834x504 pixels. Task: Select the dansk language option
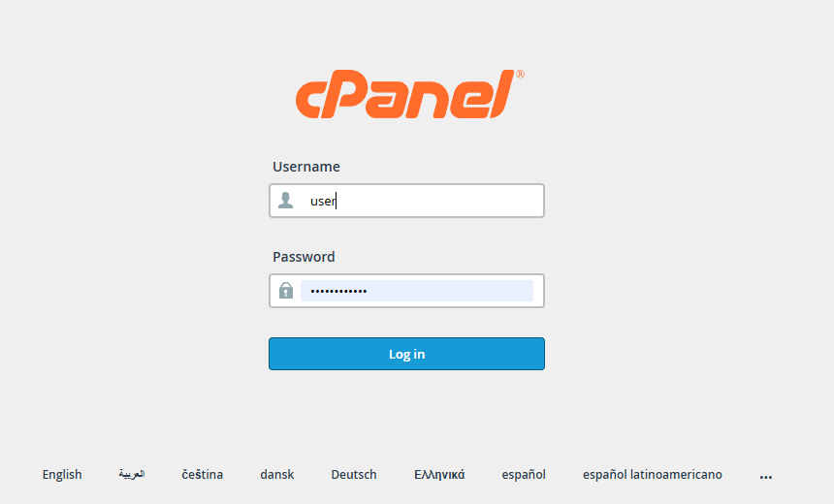coord(276,475)
